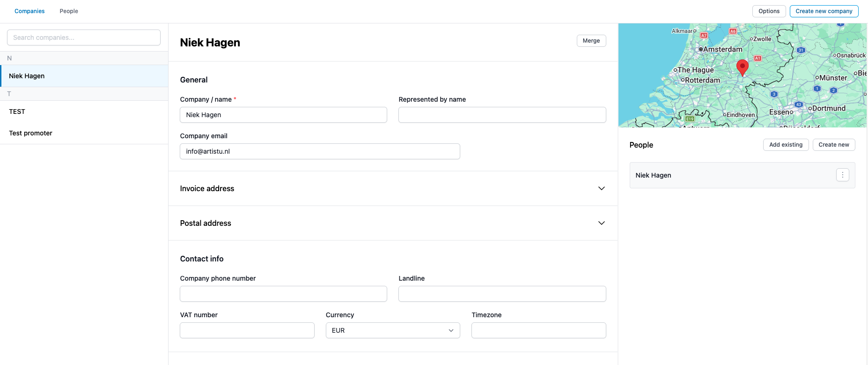Viewport: 868px width, 365px height.
Task: Click the red location pin on map
Action: (x=742, y=67)
